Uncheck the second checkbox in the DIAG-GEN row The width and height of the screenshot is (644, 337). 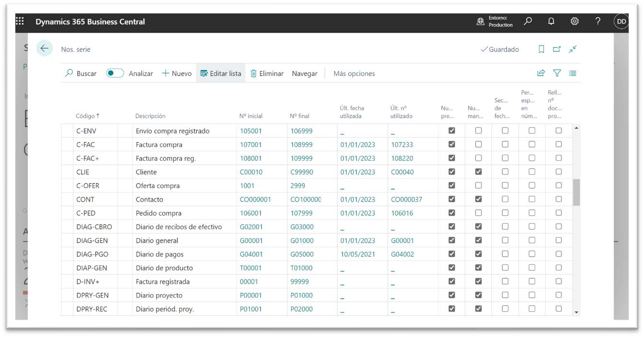coord(478,241)
